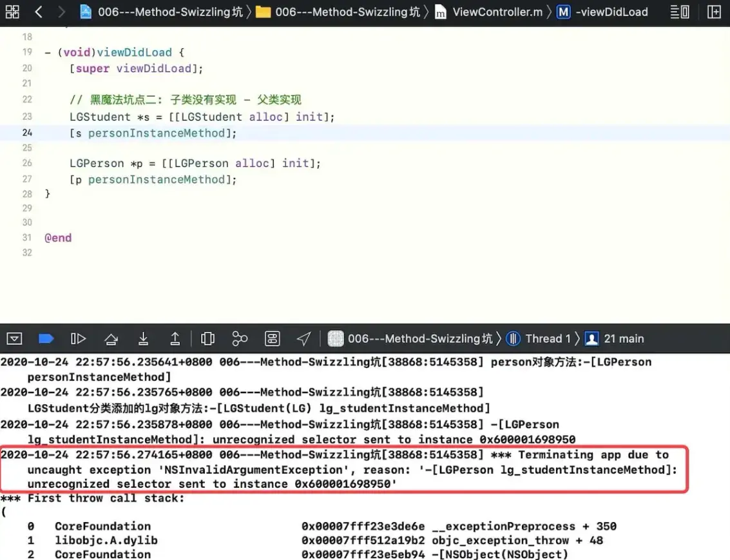The image size is (730, 560).
Task: Click line number 27 in the gutter
Action: point(28,179)
